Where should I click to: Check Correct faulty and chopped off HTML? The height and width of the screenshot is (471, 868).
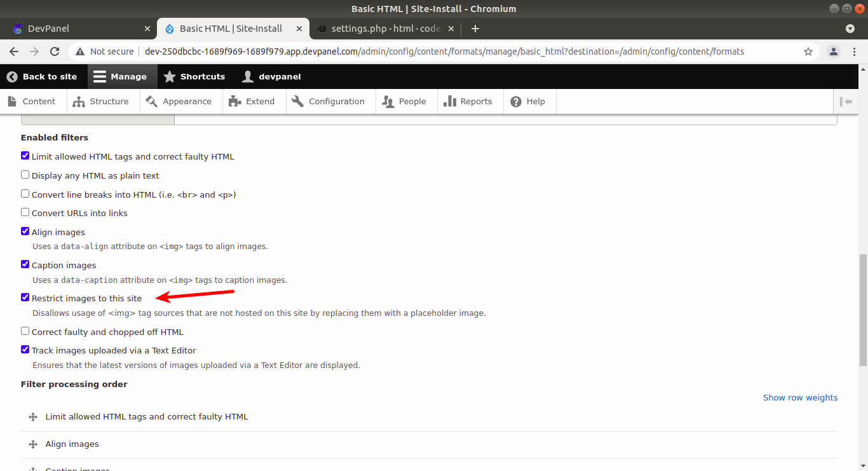(x=25, y=331)
